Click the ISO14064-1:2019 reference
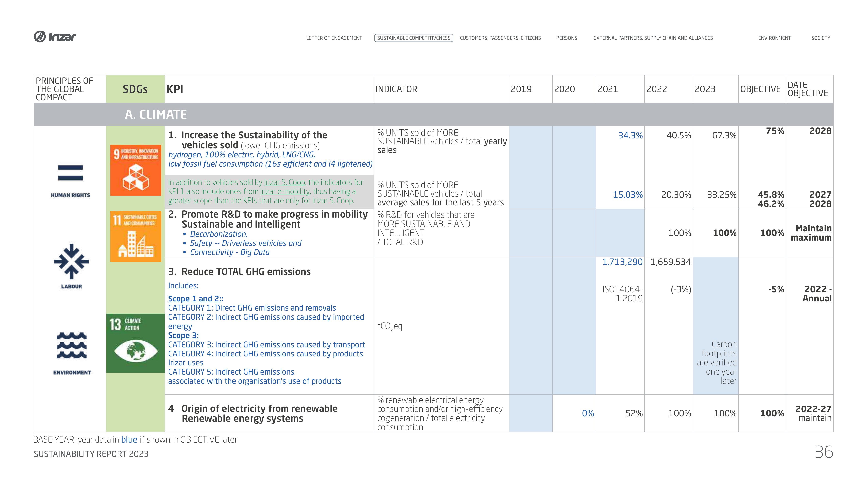This screenshot has height=490, width=868. coord(622,294)
